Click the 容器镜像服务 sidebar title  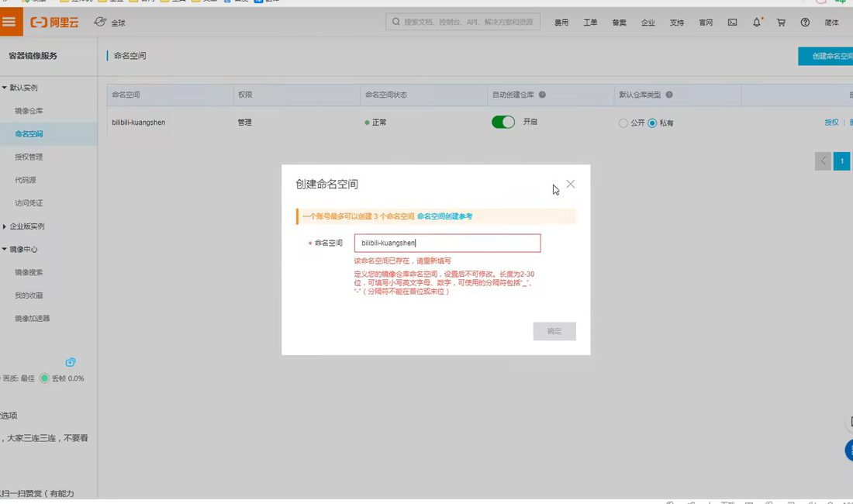33,56
